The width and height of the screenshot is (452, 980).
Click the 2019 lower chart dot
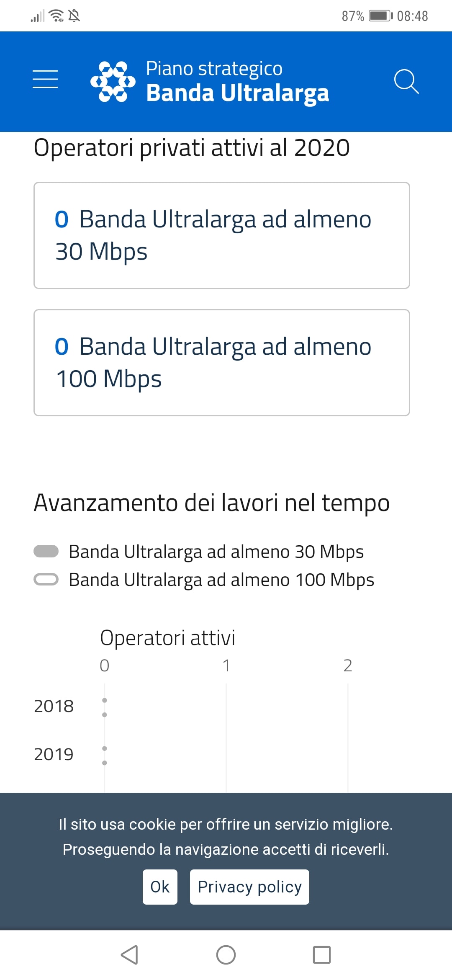pyautogui.click(x=105, y=763)
